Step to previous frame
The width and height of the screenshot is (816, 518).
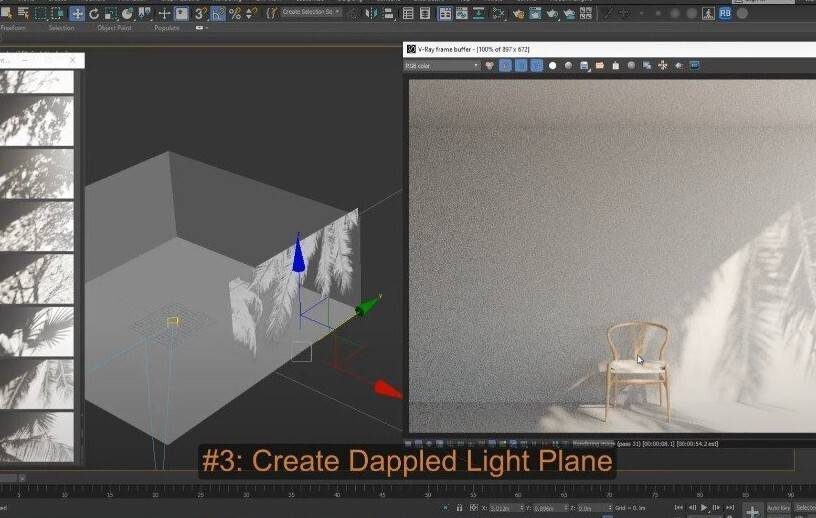click(x=692, y=508)
